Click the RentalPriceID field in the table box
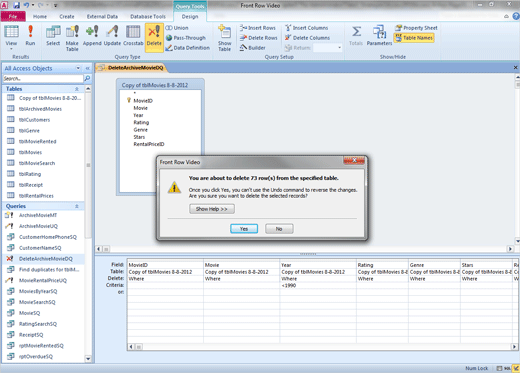Screen dimensions: 520x373 [x=149, y=144]
